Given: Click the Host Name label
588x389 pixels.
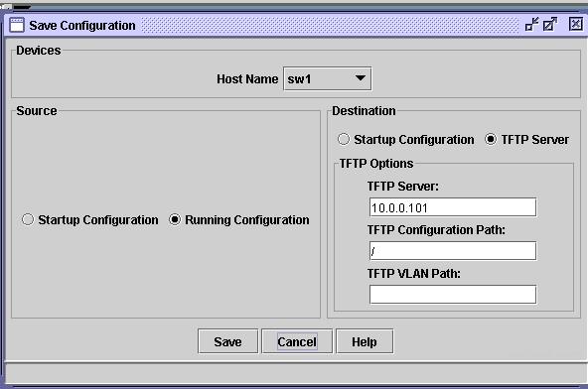Looking at the screenshot, I should pos(247,79).
